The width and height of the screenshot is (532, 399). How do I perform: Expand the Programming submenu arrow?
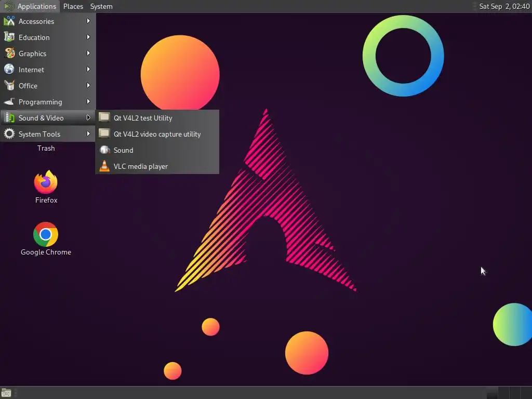point(88,101)
